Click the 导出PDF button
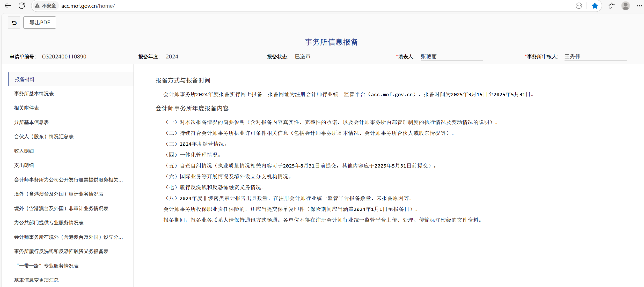 [x=40, y=22]
